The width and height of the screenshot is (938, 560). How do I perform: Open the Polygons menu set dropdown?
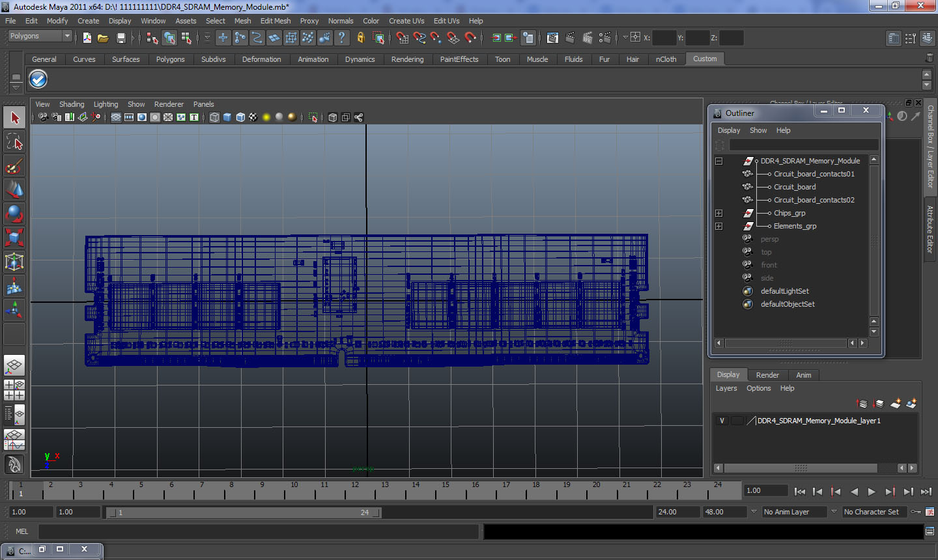[66, 36]
